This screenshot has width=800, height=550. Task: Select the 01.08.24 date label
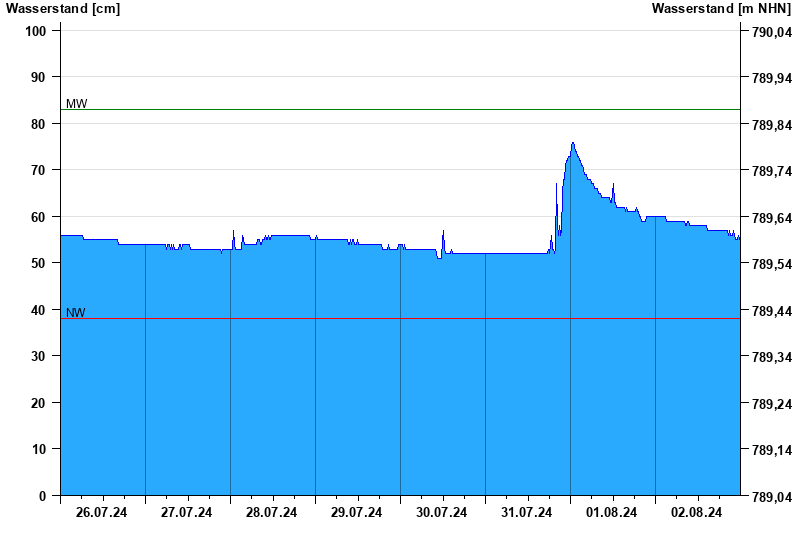[x=611, y=512]
